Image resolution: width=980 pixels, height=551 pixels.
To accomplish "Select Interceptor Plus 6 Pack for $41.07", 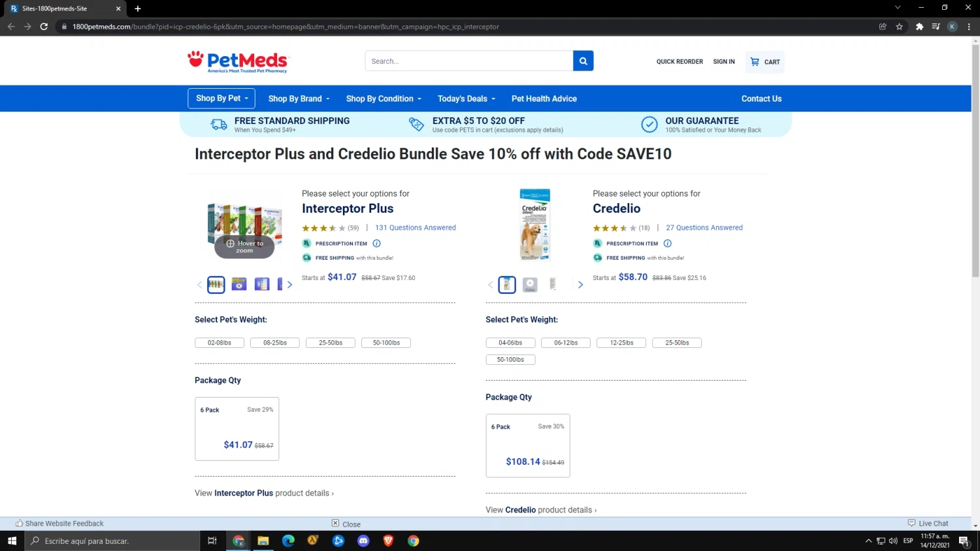I will point(237,429).
